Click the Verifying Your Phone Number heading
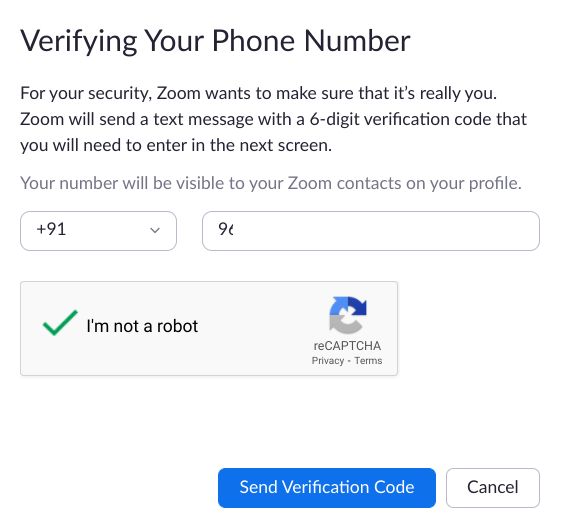The image size is (572, 525). (x=215, y=41)
